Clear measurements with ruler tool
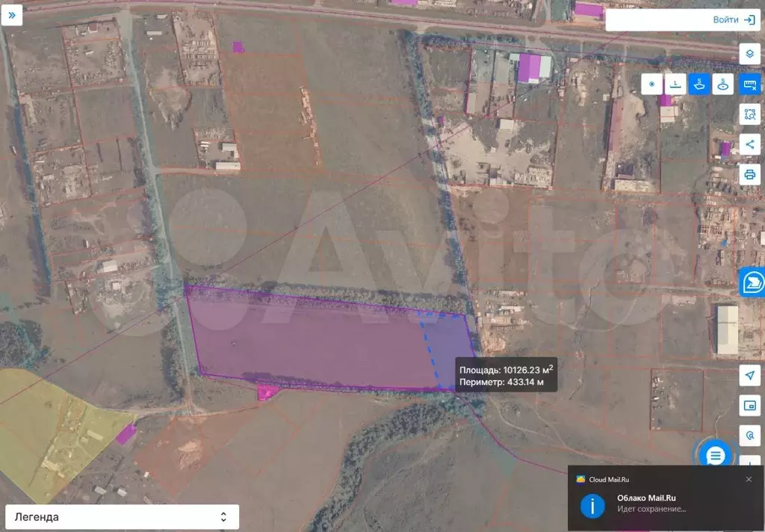Screen dimensions: 765x532 (x=750, y=84)
